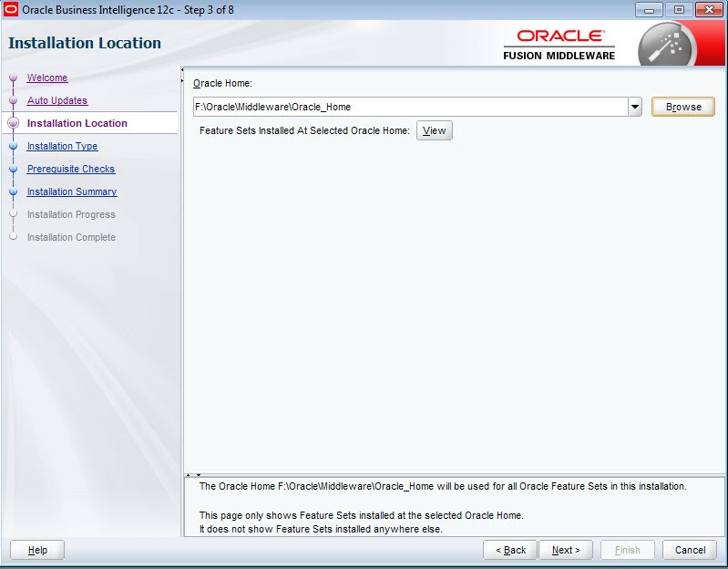Click 'Feature Sets Installed At Selected Oracle Home' label

[x=304, y=130]
